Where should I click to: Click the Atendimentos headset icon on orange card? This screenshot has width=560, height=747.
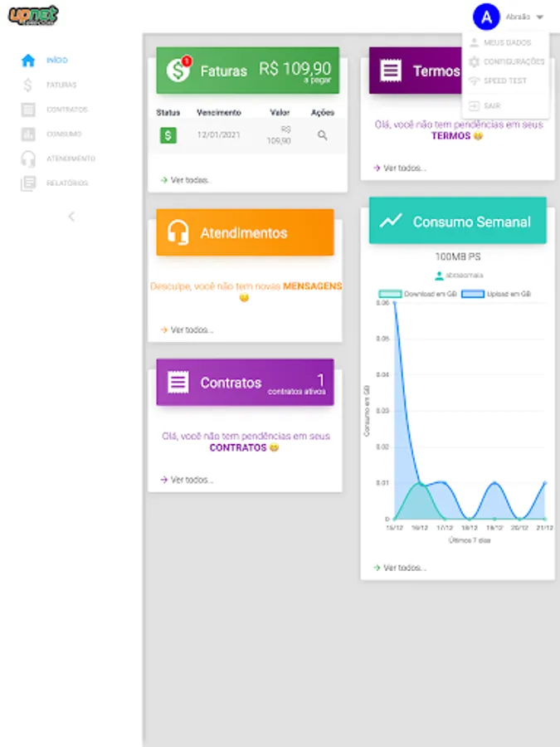pyautogui.click(x=178, y=232)
